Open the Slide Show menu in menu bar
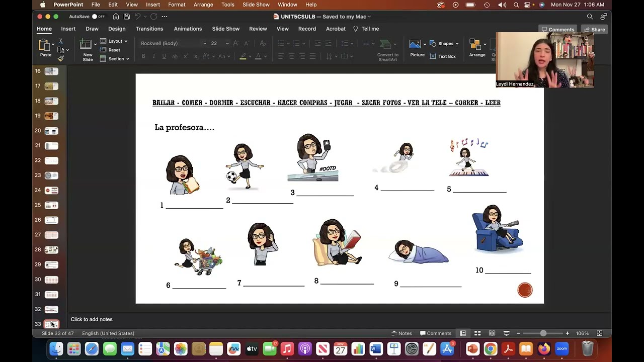Screen dimensions: 644x362 pos(256,5)
